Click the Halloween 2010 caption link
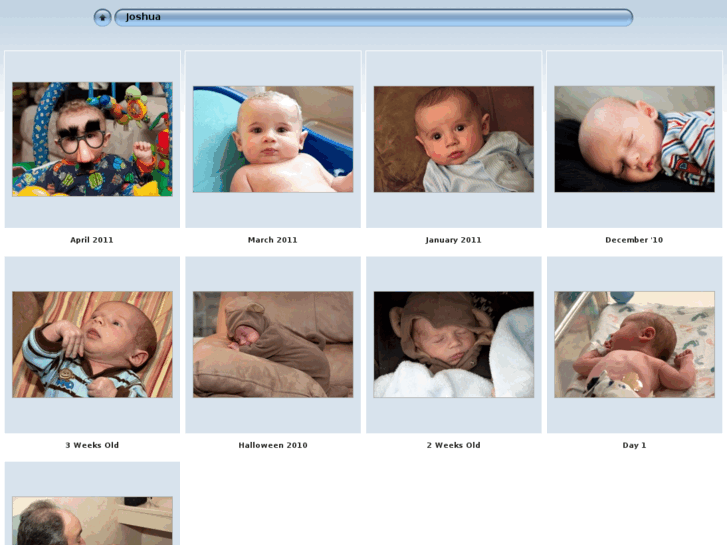Image resolution: width=727 pixels, height=545 pixels. [x=273, y=445]
